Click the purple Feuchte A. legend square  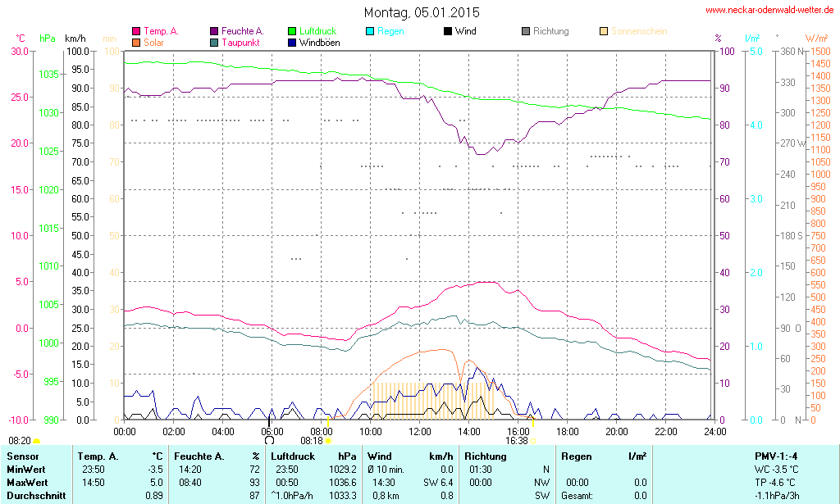215,32
